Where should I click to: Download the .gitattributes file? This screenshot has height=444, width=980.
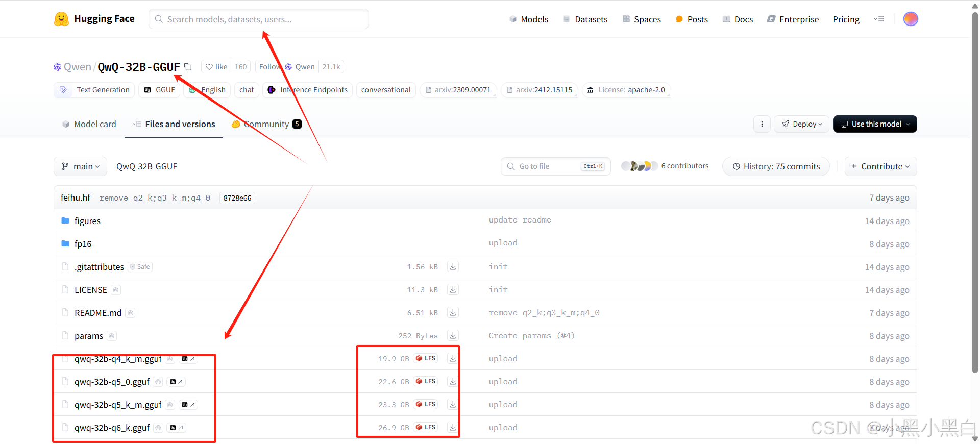pyautogui.click(x=453, y=266)
